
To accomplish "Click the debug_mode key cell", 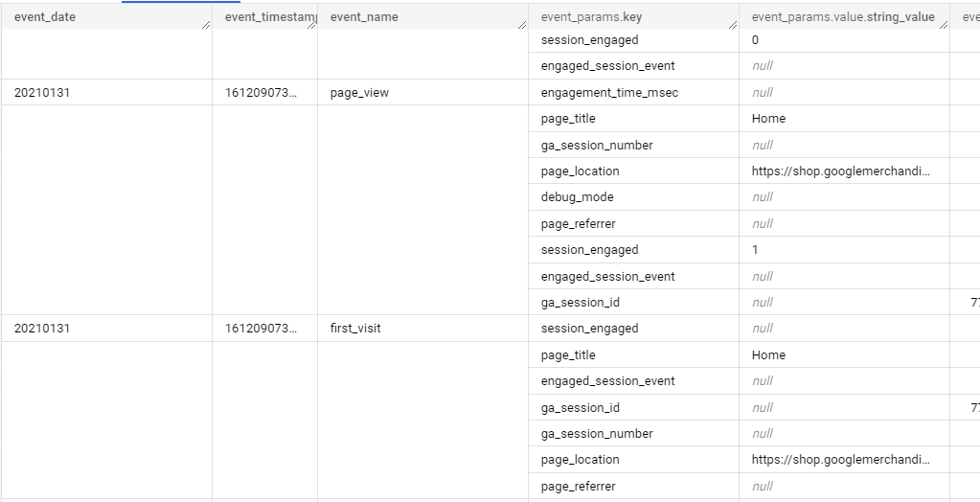I will [577, 197].
